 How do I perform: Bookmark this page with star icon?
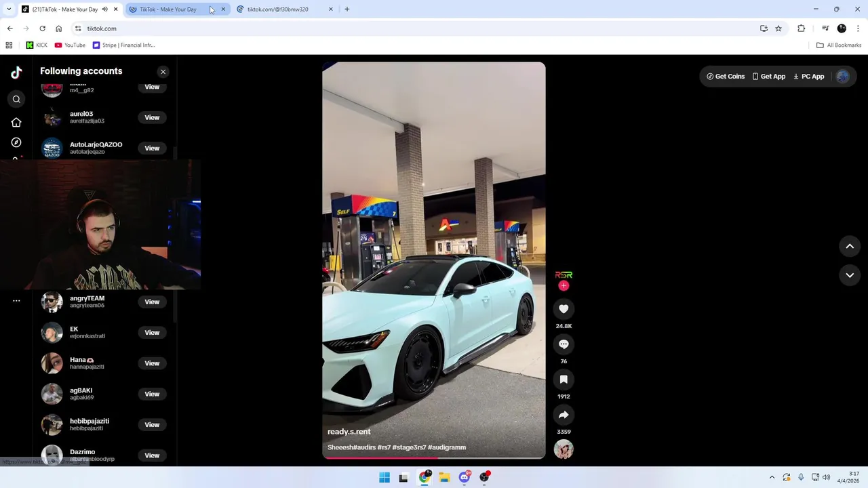[x=778, y=28]
